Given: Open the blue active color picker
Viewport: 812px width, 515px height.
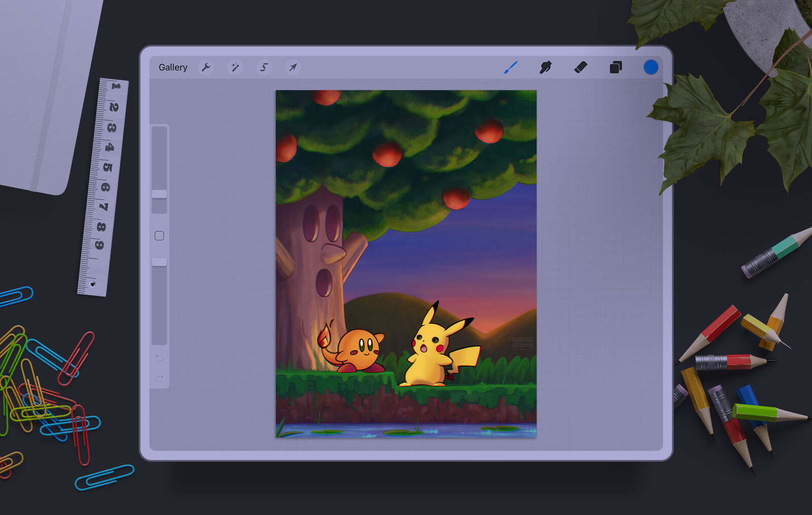Looking at the screenshot, I should click(x=651, y=67).
